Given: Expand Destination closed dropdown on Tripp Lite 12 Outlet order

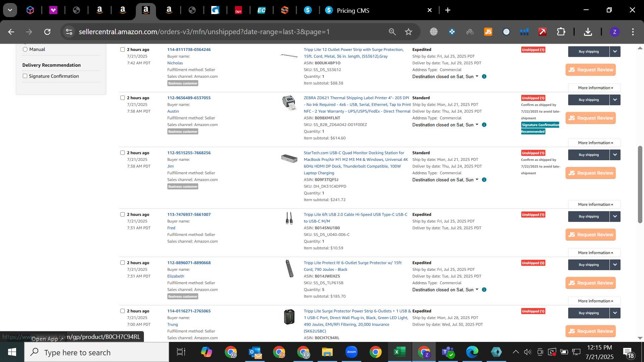Looking at the screenshot, I should tap(445, 76).
